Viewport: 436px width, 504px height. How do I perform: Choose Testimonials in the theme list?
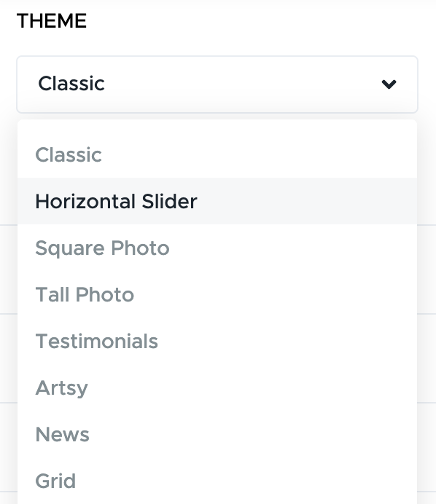click(217, 341)
